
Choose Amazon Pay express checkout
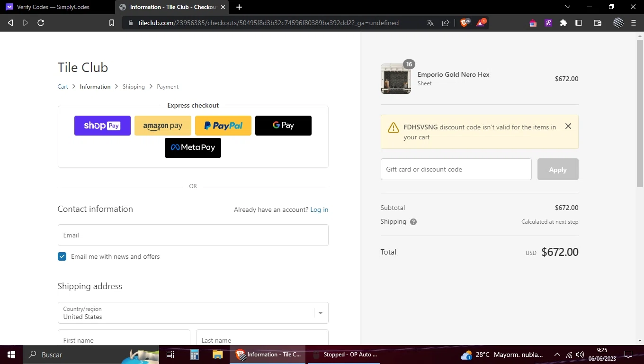click(x=163, y=126)
